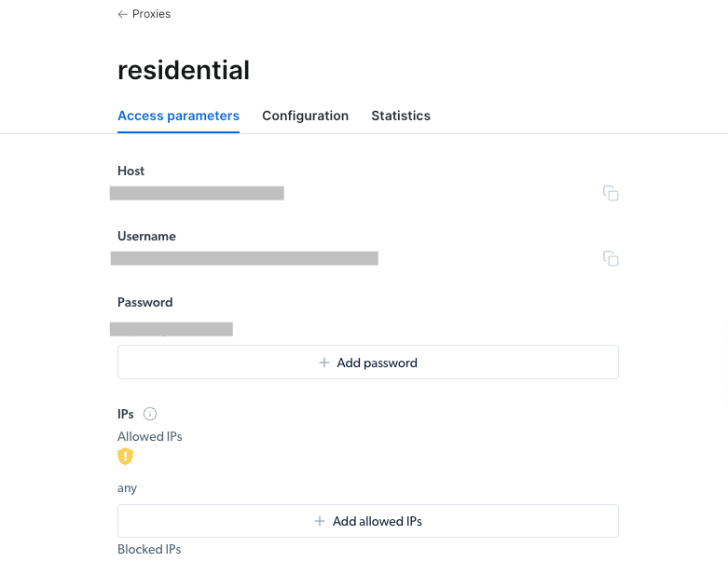
Task: Click the back arrow icon beside Proxies
Action: [122, 14]
